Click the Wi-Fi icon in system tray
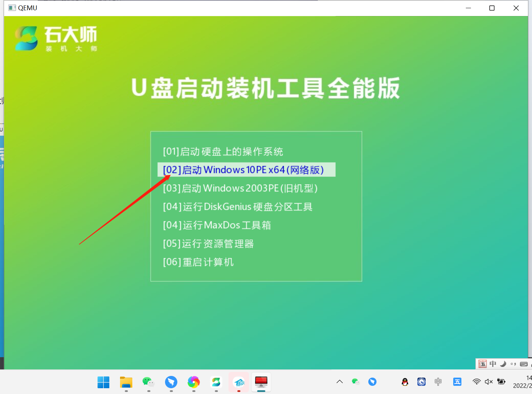The width and height of the screenshot is (532, 394). (476, 381)
